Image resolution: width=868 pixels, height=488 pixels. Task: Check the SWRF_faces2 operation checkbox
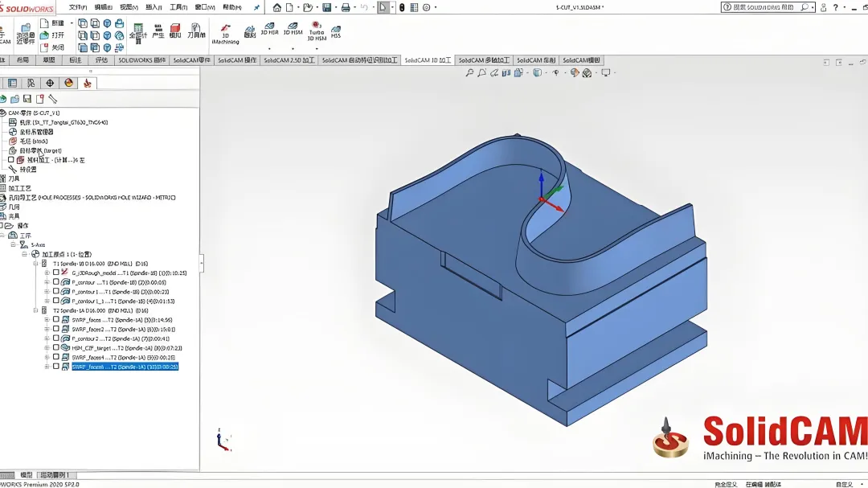[x=56, y=329]
